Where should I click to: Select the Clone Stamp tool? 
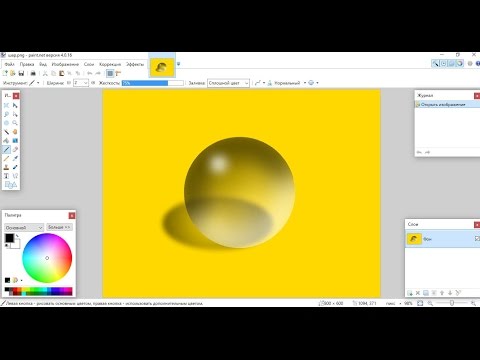(6, 167)
